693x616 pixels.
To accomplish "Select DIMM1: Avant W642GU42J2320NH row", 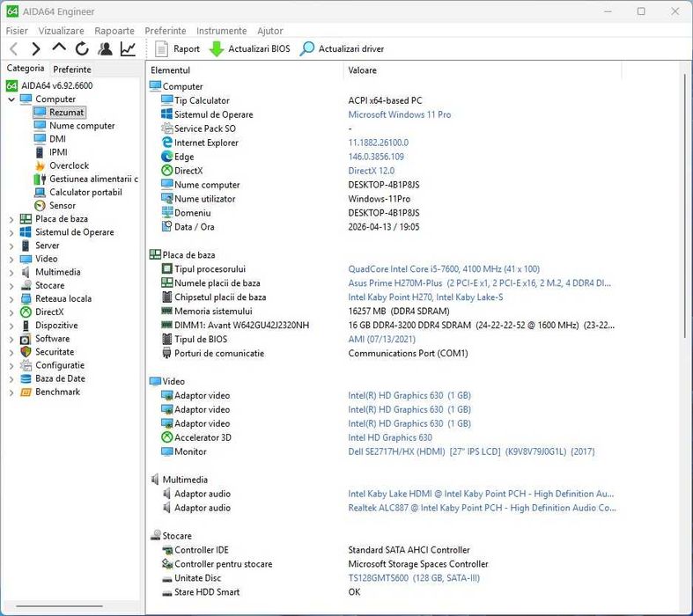I will (x=385, y=325).
